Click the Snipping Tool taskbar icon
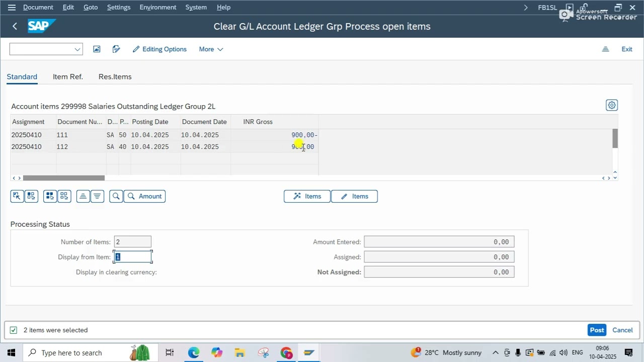Viewport: 644px width, 362px height. click(x=263, y=352)
